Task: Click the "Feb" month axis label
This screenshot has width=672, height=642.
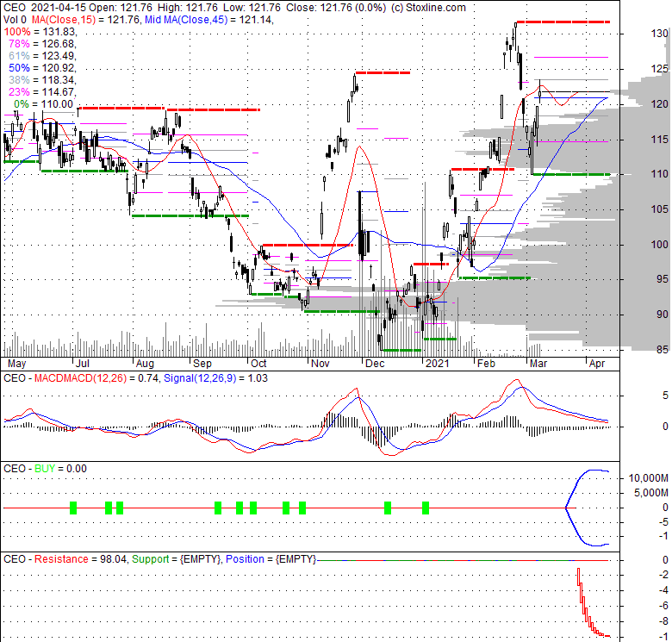Action: [486, 364]
